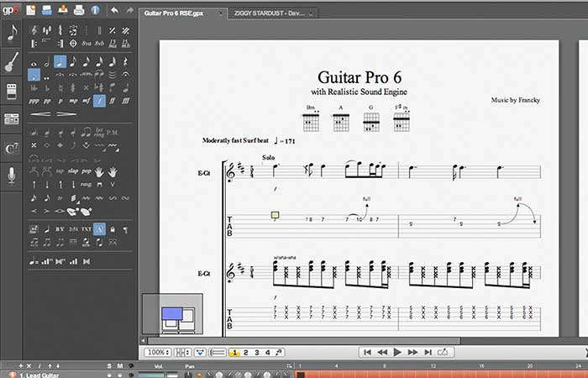The height and width of the screenshot is (378, 588).
Task: Click the Print icon in top toolbar
Action: 79,12
